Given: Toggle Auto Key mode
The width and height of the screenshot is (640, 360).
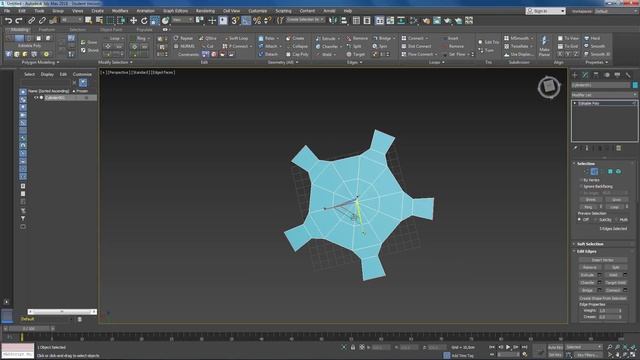Looking at the screenshot, I should [x=555, y=347].
